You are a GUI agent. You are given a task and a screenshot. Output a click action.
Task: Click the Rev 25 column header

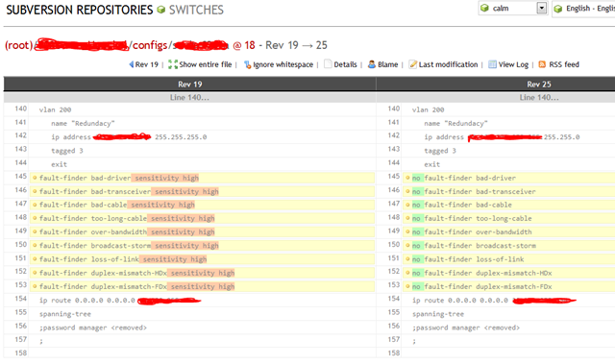pyautogui.click(x=538, y=85)
